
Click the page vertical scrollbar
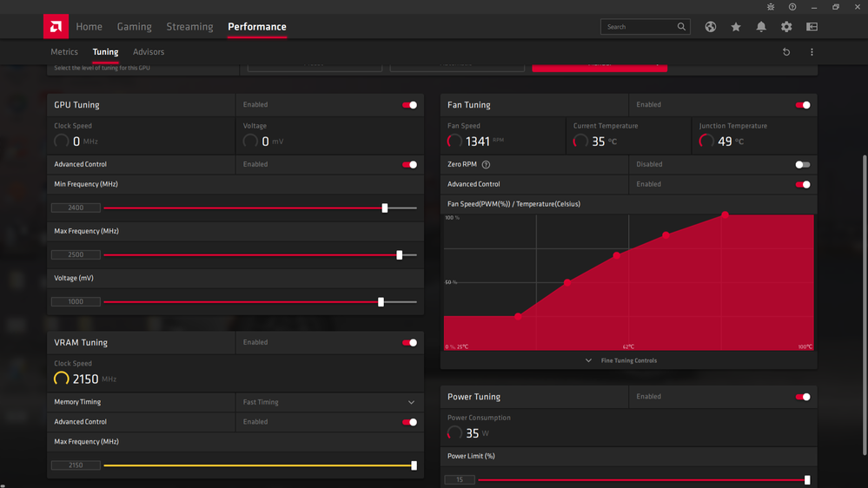pyautogui.click(x=865, y=306)
